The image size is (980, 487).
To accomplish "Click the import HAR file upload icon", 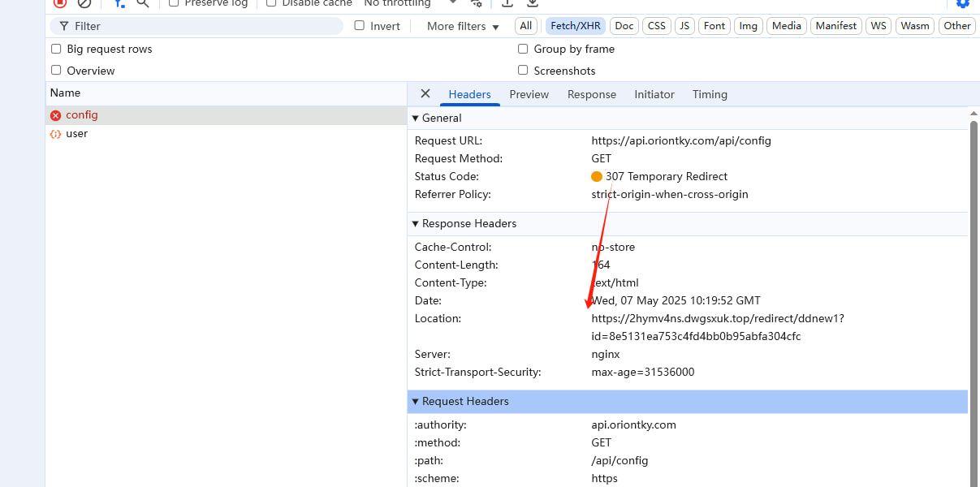I will (507, 3).
